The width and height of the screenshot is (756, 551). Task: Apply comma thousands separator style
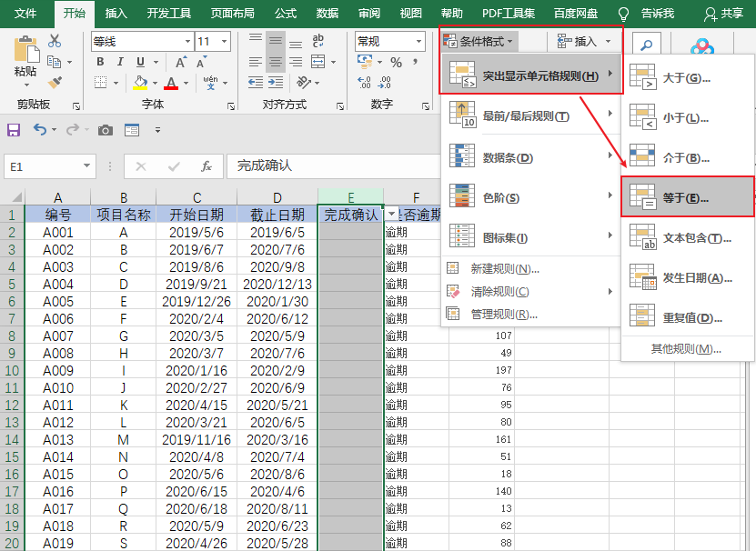pyautogui.click(x=415, y=62)
